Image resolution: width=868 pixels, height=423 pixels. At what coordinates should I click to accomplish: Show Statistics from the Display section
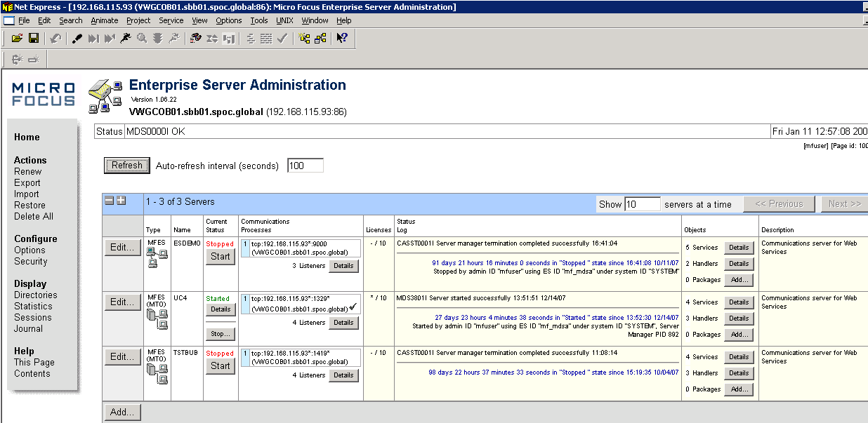(33, 306)
